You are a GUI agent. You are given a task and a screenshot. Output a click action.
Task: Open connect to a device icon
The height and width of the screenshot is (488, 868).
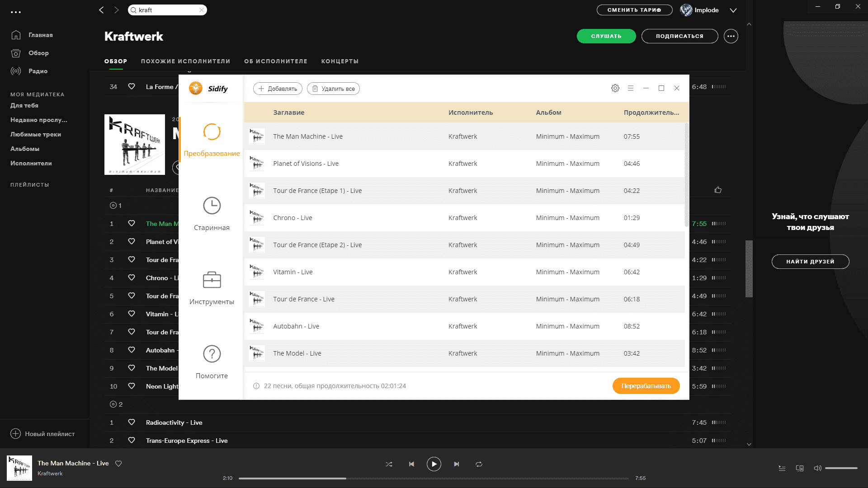(x=800, y=468)
